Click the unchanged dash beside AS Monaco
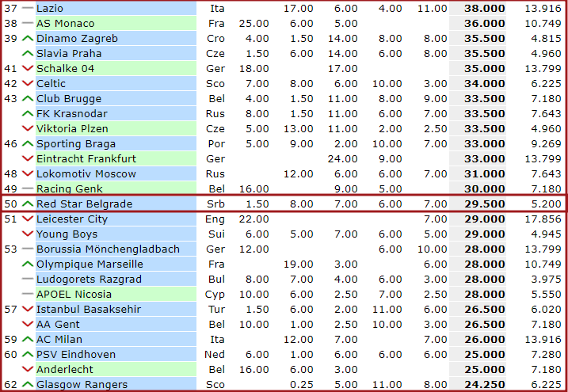 point(28,23)
